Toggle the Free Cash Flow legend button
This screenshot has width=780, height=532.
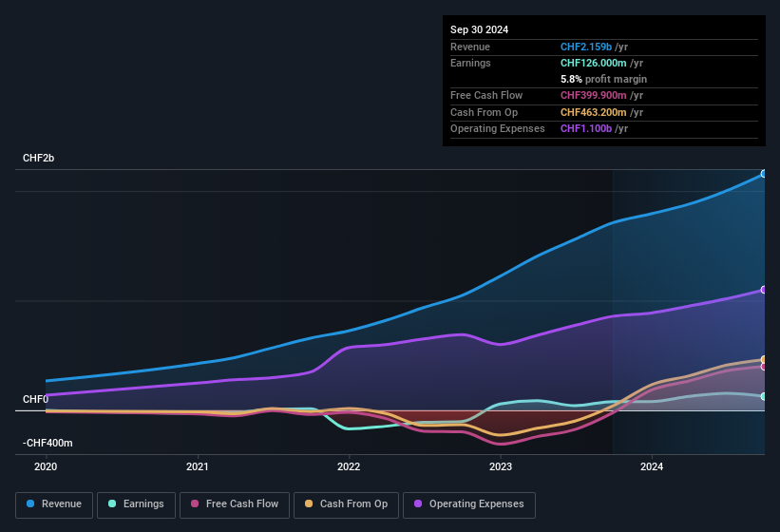coord(235,505)
